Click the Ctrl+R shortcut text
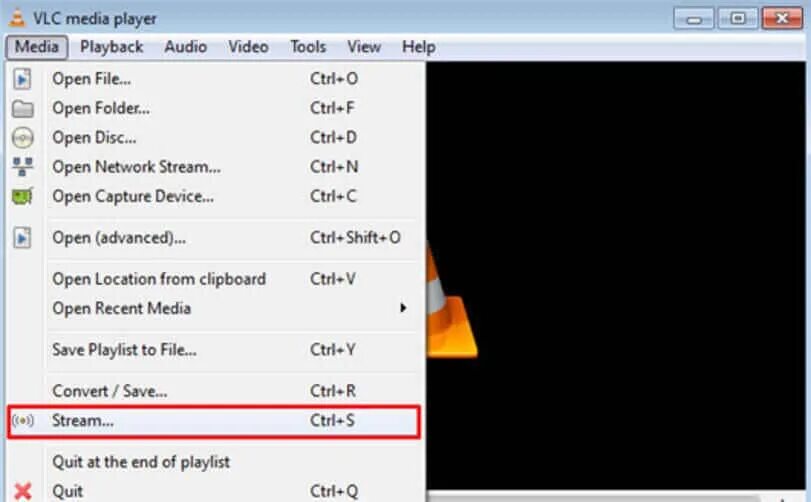The width and height of the screenshot is (811, 502). [x=333, y=391]
